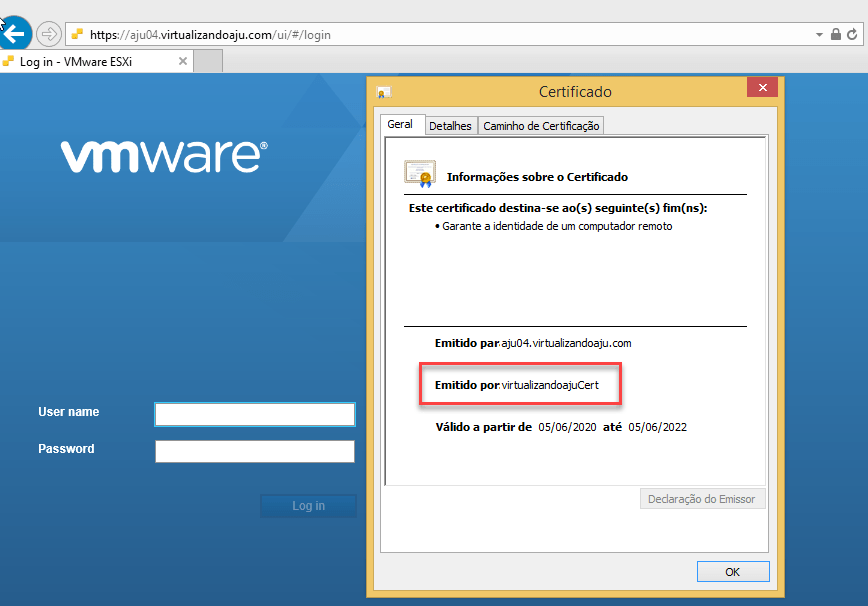Switch to the Geral tab

400,125
